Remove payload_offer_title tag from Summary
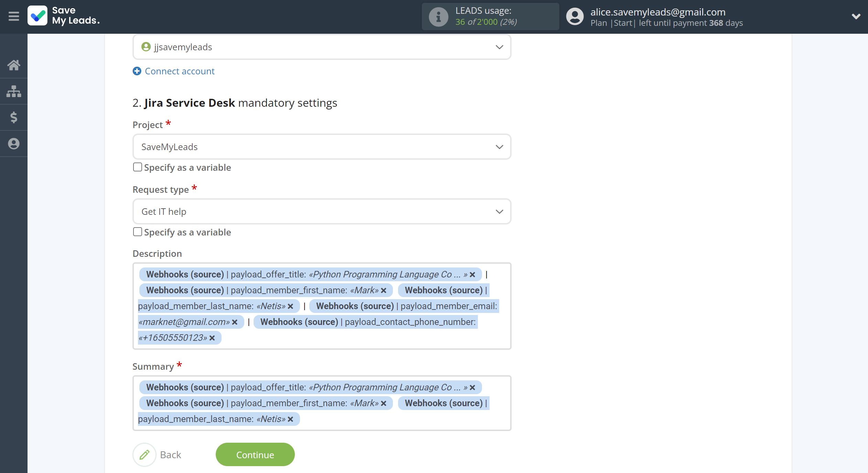 tap(472, 388)
